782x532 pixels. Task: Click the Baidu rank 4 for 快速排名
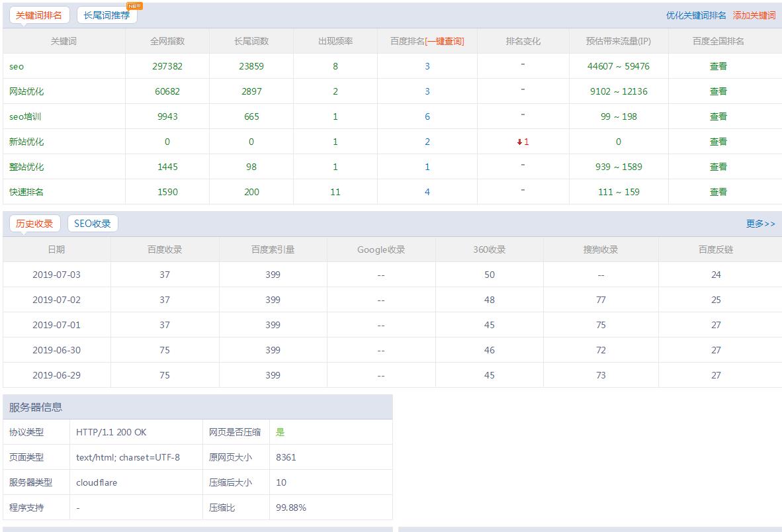point(427,192)
